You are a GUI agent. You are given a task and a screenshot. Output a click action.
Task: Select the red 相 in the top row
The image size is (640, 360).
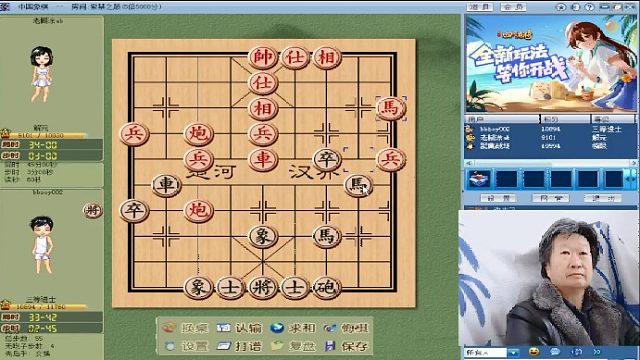click(327, 57)
